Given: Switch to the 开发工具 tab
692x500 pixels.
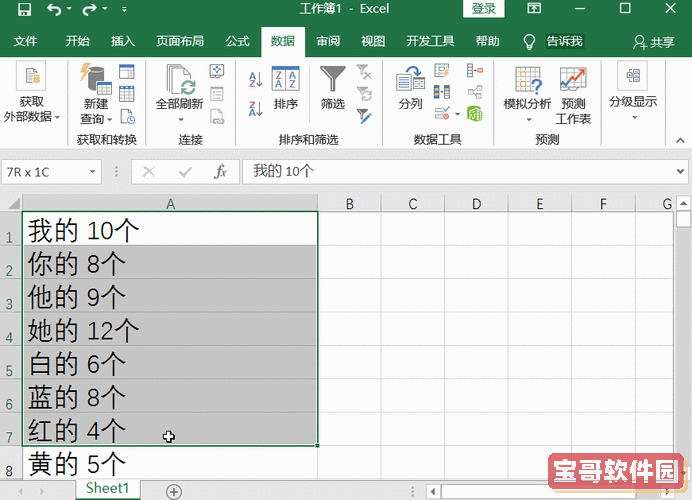Looking at the screenshot, I should (430, 41).
